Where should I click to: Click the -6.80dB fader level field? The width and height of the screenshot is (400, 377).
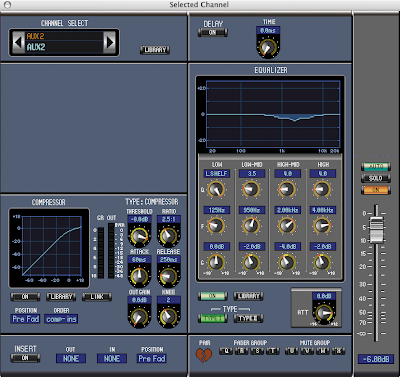pyautogui.click(x=376, y=359)
